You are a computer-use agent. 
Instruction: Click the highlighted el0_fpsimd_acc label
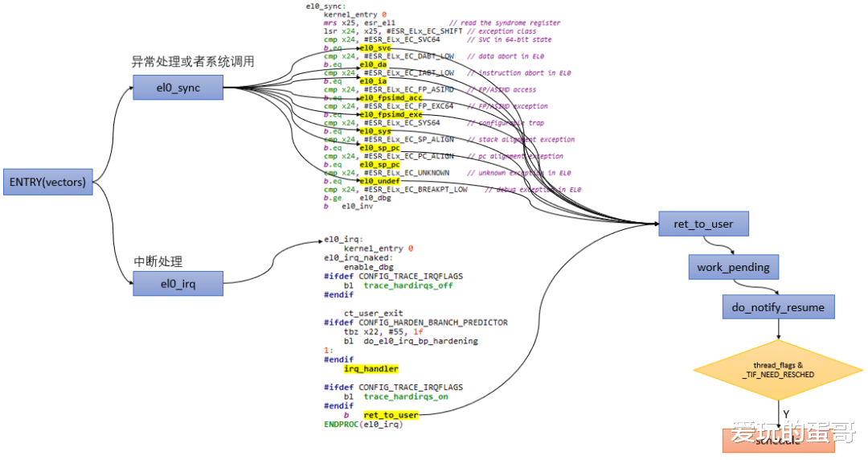tap(391, 98)
